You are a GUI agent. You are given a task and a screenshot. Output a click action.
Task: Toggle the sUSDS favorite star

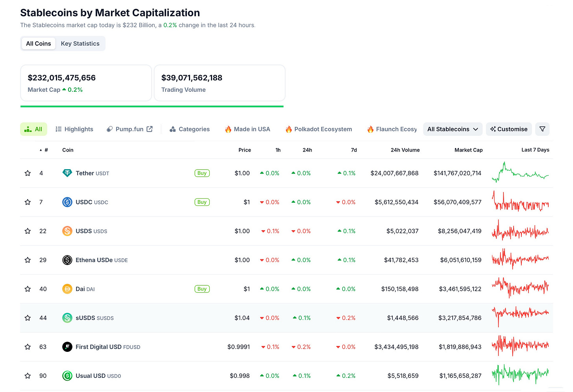[x=28, y=318]
